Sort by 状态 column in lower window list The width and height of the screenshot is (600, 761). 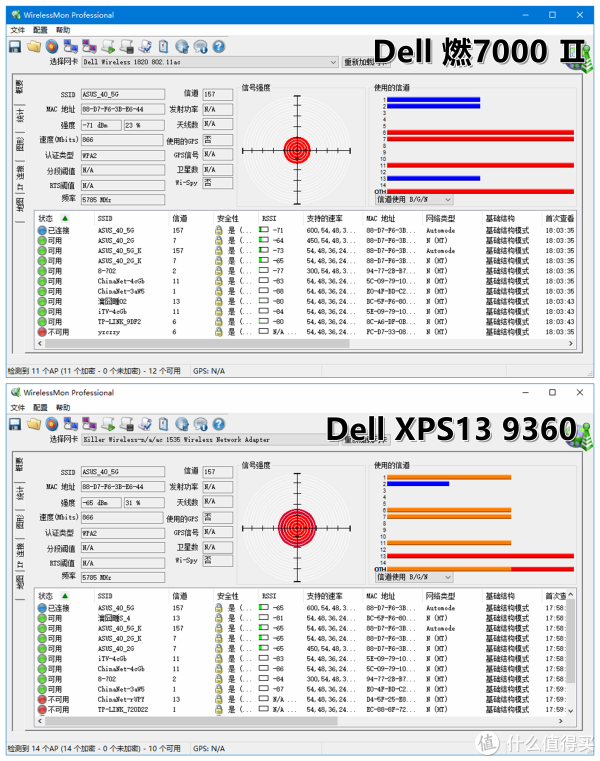click(65, 596)
